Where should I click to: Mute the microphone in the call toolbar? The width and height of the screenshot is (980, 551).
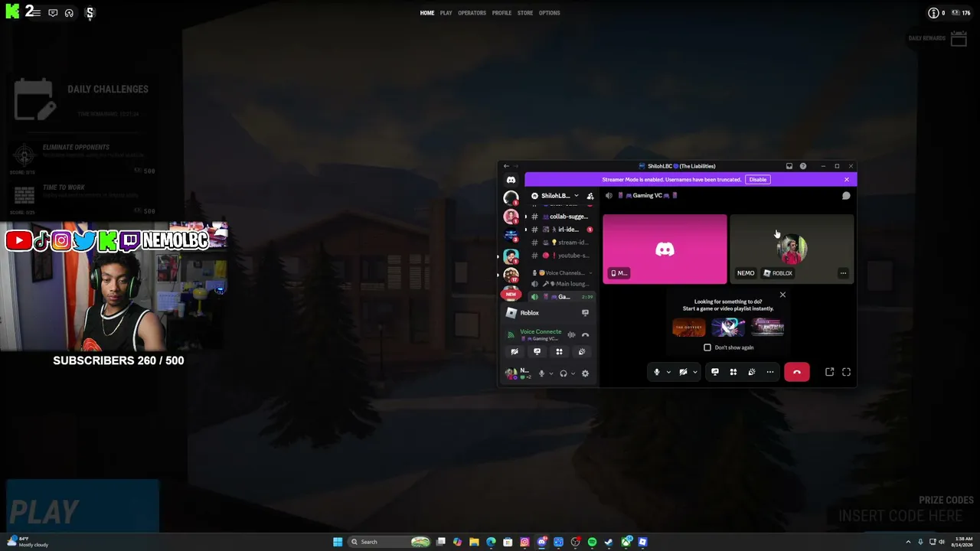pyautogui.click(x=656, y=372)
